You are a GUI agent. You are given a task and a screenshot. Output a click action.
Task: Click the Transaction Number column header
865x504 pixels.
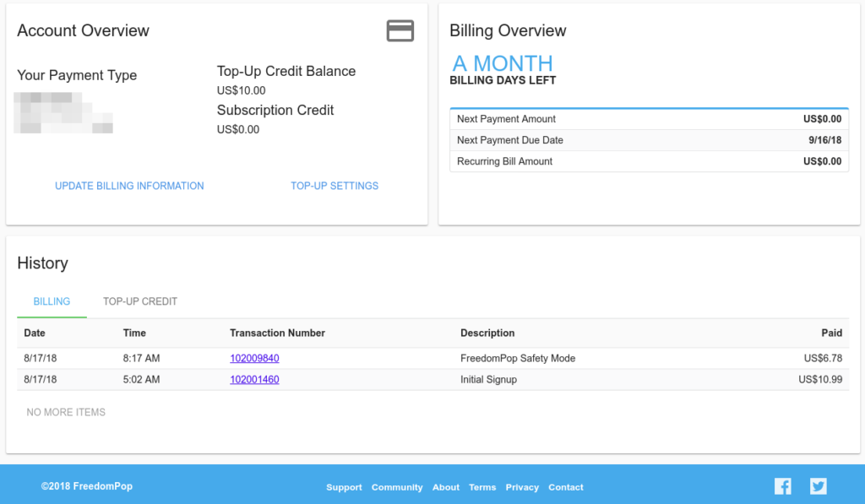pyautogui.click(x=277, y=333)
